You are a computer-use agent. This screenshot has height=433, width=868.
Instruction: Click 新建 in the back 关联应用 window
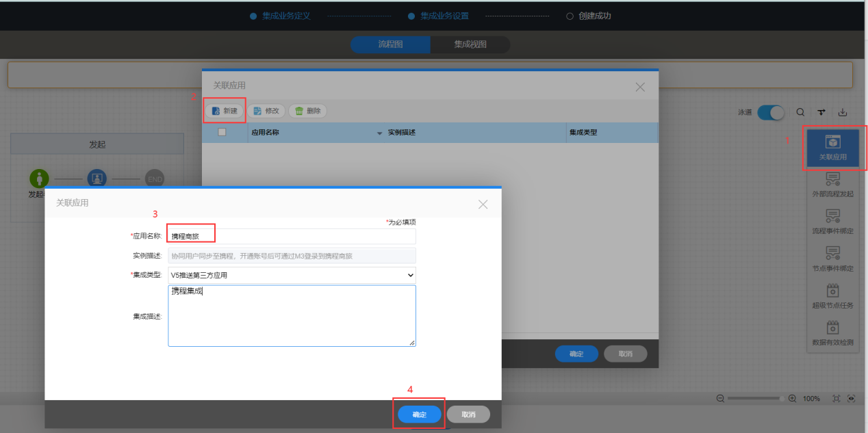pyautogui.click(x=225, y=111)
